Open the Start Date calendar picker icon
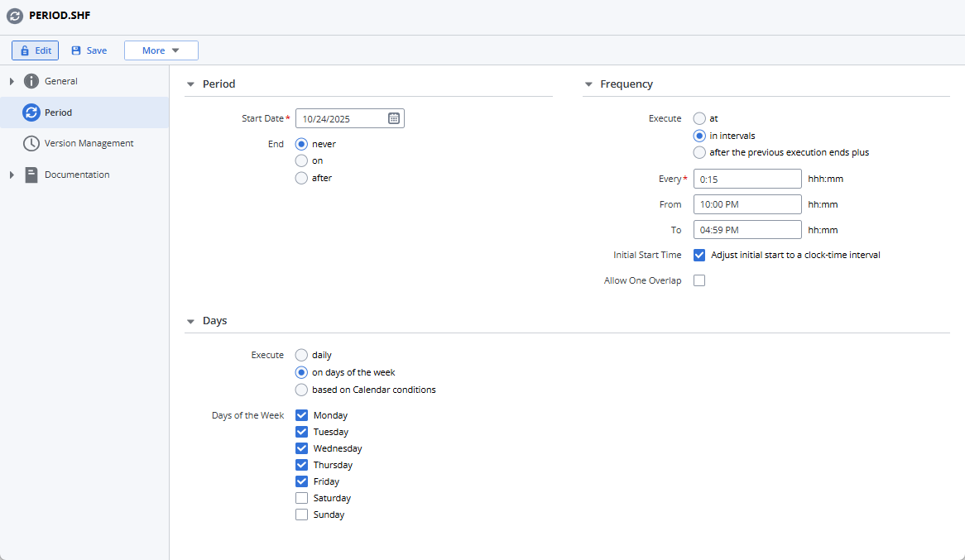 [393, 117]
